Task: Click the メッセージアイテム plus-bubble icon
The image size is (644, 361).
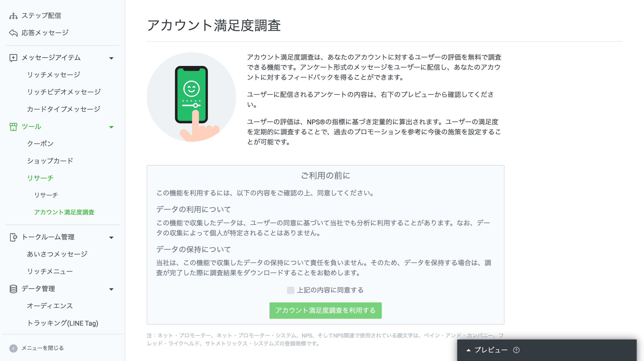Action: pyautogui.click(x=13, y=58)
